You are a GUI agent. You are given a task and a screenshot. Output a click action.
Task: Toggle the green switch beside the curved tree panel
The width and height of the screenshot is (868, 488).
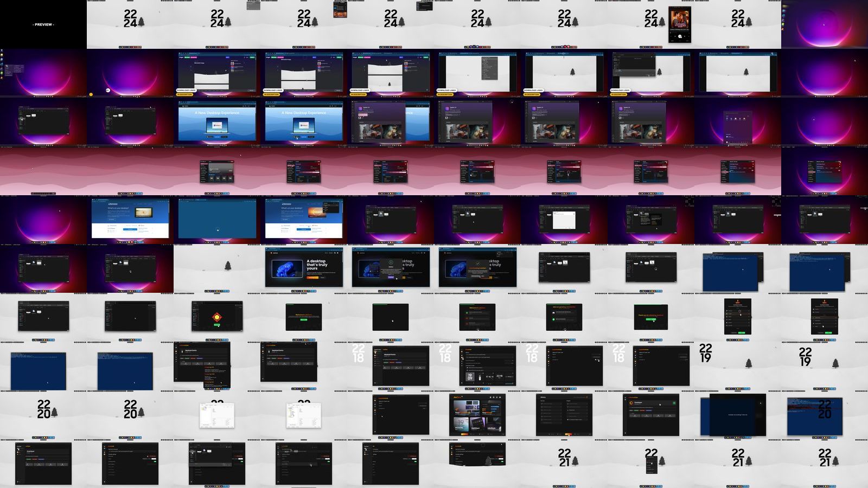click(x=501, y=460)
